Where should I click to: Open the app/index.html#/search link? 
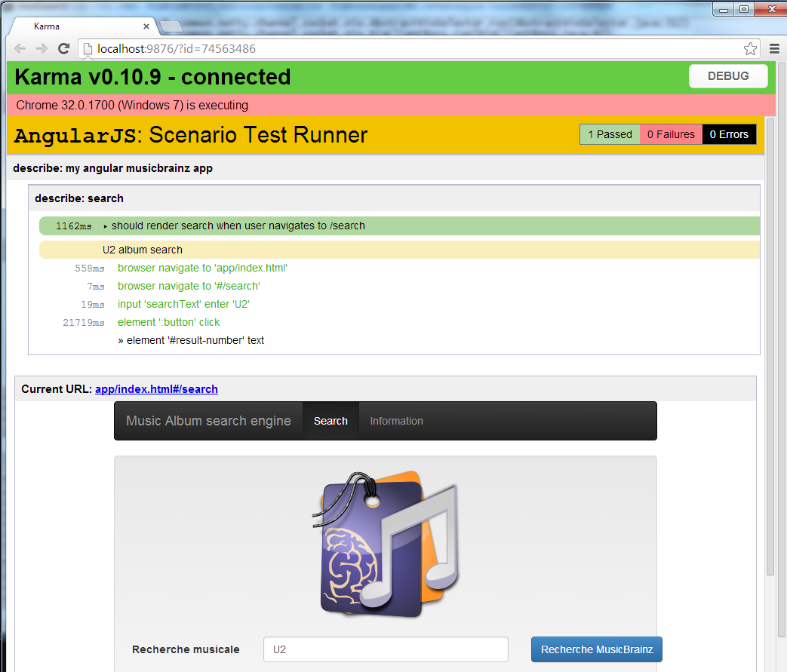tap(156, 389)
